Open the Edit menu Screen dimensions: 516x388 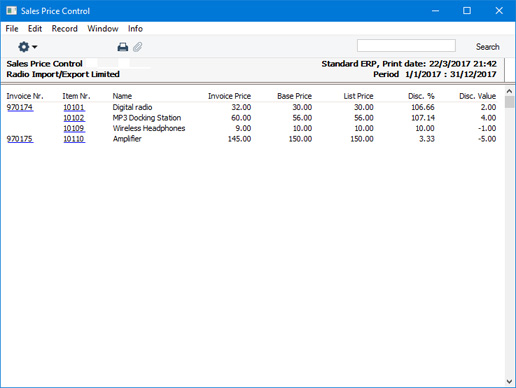coord(35,29)
